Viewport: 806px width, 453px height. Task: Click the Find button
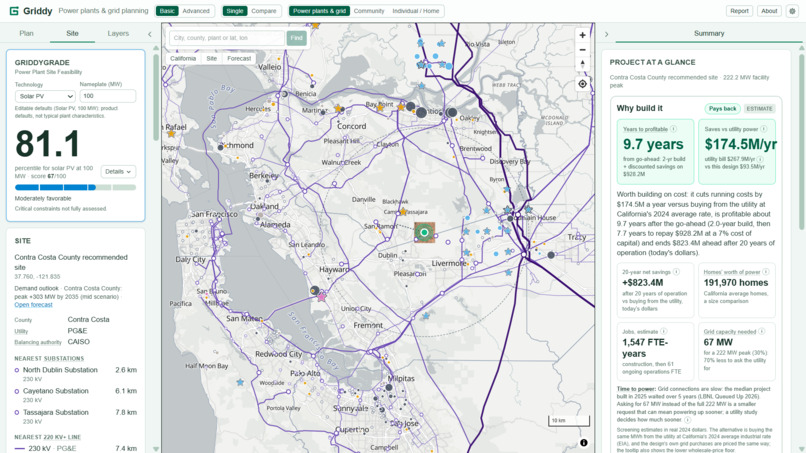(x=297, y=38)
